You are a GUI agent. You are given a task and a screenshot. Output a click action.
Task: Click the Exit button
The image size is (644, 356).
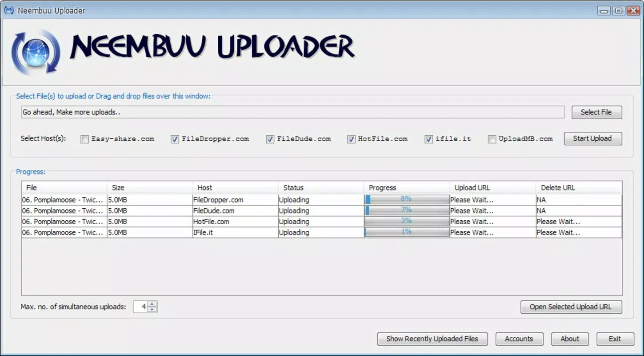615,339
